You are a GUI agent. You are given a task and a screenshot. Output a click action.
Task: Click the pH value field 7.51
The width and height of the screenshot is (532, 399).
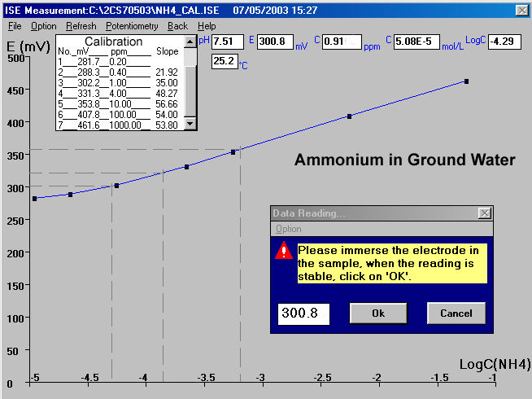coord(227,42)
